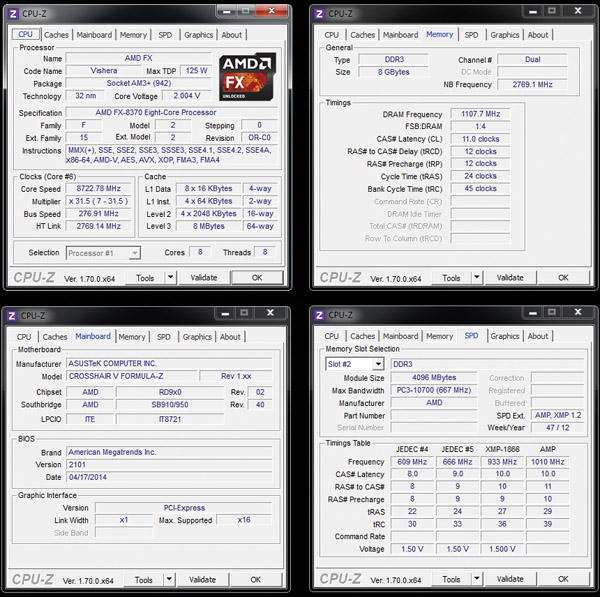
Task: Select the Mainboard tab in the SPD window
Action: click(400, 336)
